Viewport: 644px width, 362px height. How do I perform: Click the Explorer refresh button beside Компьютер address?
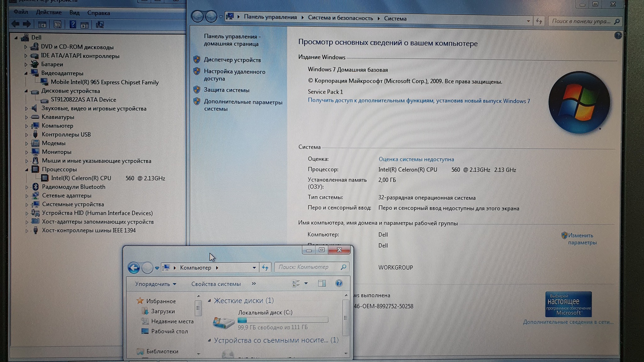(x=265, y=268)
